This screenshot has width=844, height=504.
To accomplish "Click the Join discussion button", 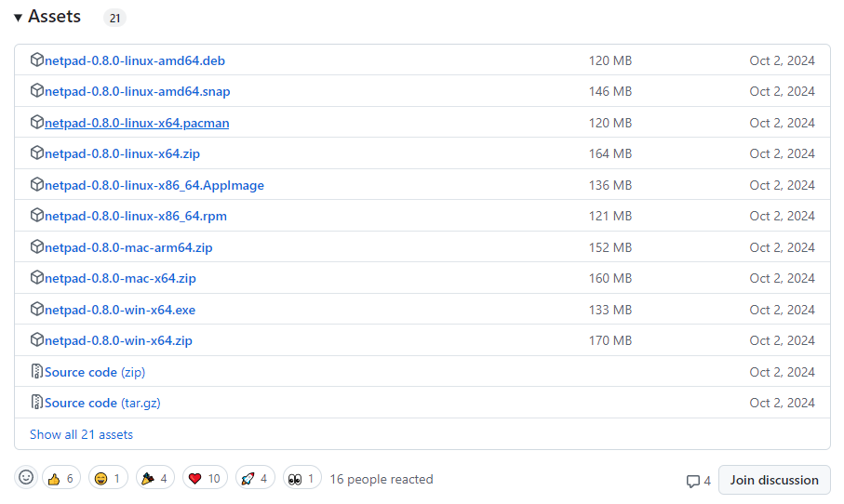I will tap(774, 480).
